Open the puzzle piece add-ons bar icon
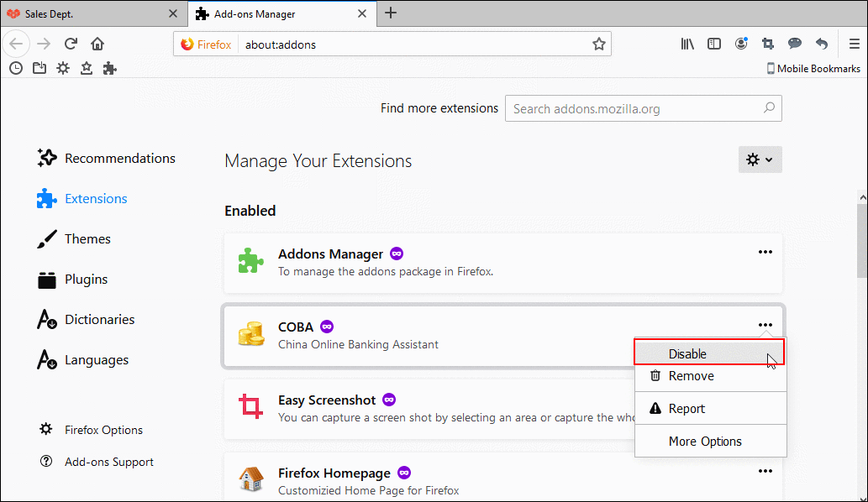 pyautogui.click(x=109, y=68)
